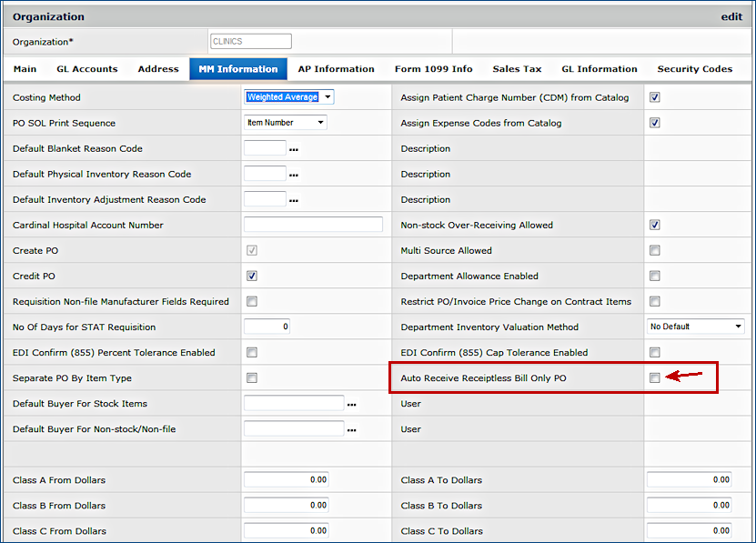
Task: Open lookup for Default Inventory Adjustment Reason Code
Action: click(294, 200)
